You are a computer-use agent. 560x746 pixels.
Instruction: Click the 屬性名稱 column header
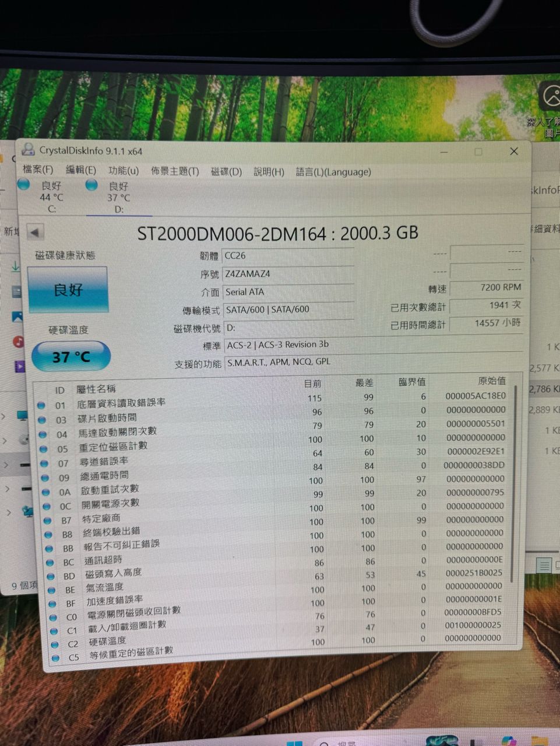tap(97, 389)
